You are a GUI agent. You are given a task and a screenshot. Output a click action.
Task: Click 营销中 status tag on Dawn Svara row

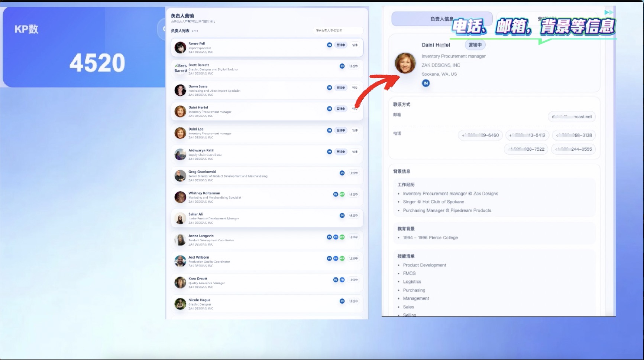click(341, 88)
